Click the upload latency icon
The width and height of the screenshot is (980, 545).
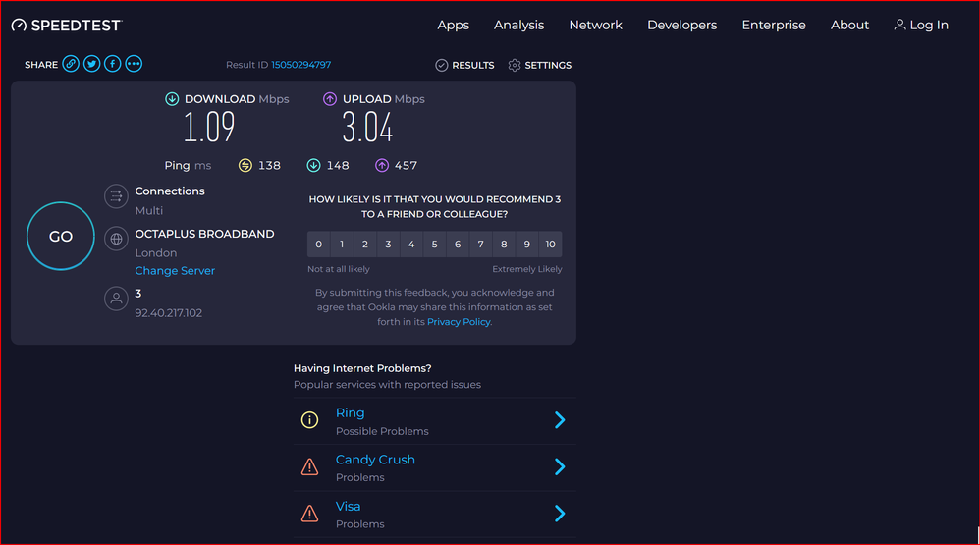pyautogui.click(x=382, y=165)
